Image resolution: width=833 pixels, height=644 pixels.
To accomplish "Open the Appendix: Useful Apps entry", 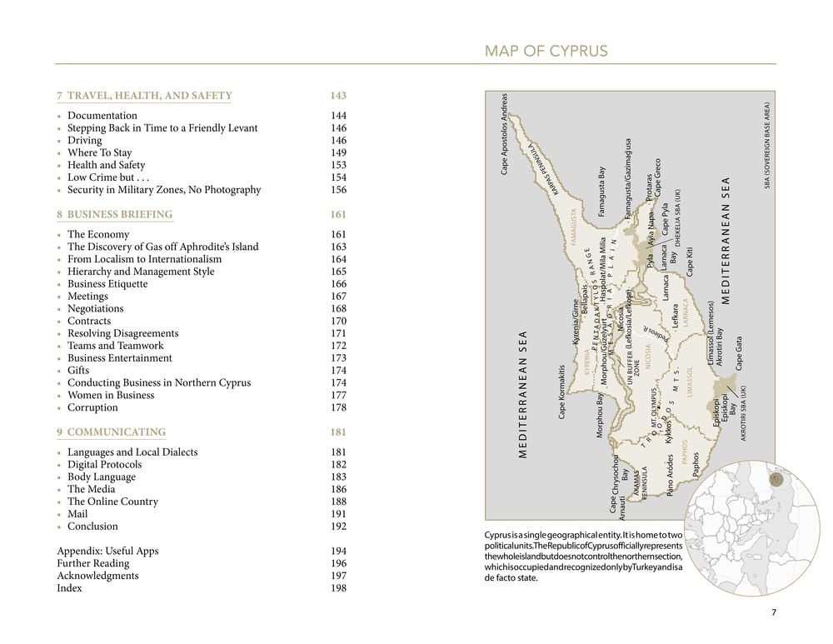I will [107, 552].
